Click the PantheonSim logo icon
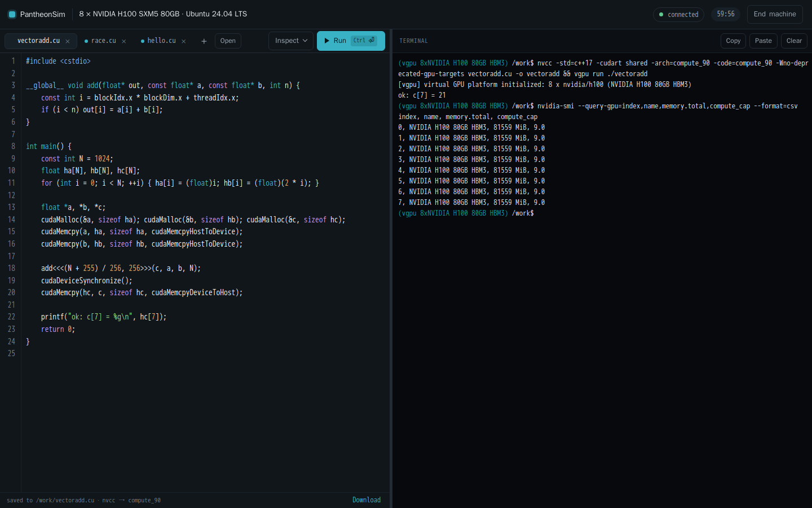The width and height of the screenshot is (812, 508). pyautogui.click(x=12, y=14)
